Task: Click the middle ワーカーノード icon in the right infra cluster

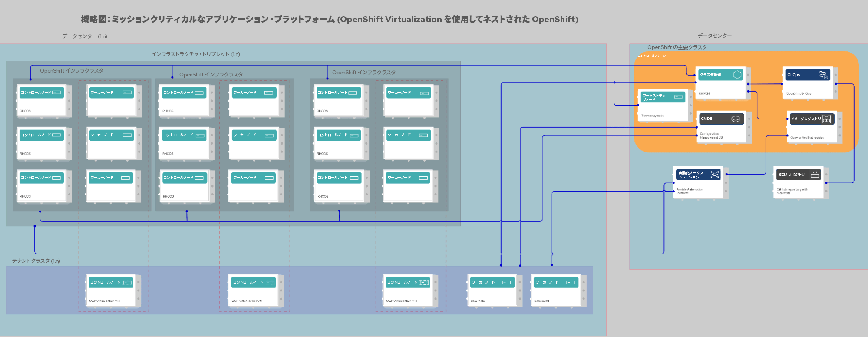Action: pos(423,135)
